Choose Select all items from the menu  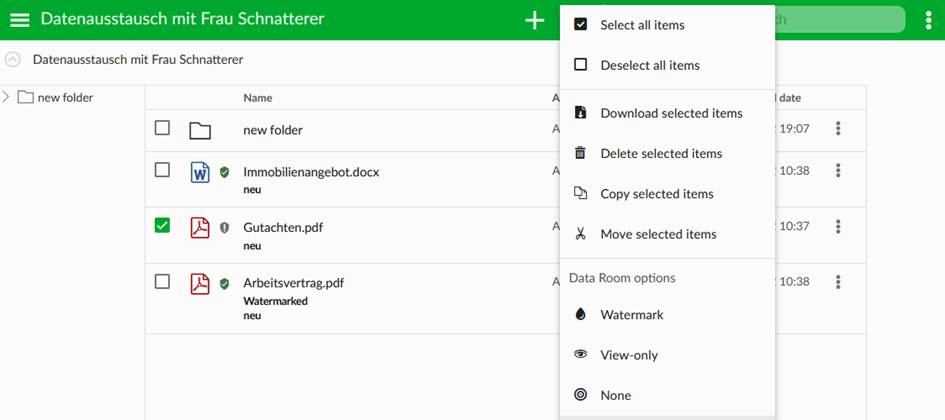667,25
